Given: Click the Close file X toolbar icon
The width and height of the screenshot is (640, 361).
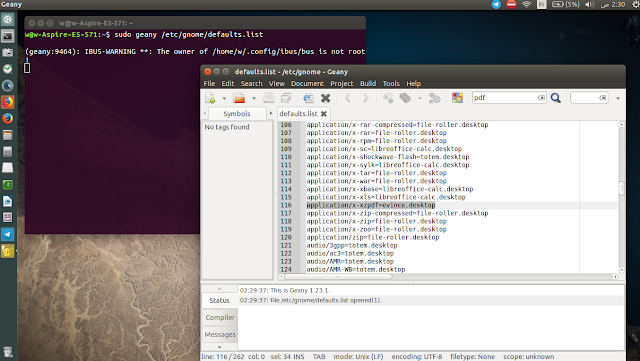Looking at the screenshot, I should coord(325,98).
